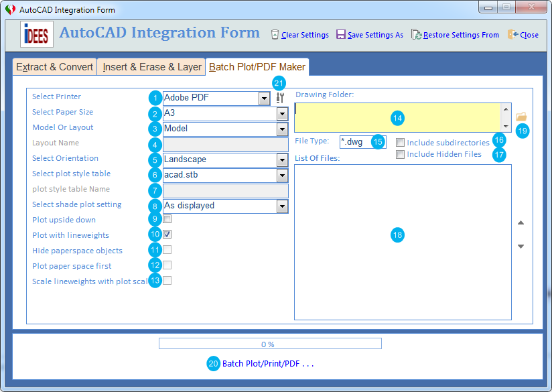552x392 pixels.
Task: Open the Select Printer dropdown arrow
Action: click(264, 99)
